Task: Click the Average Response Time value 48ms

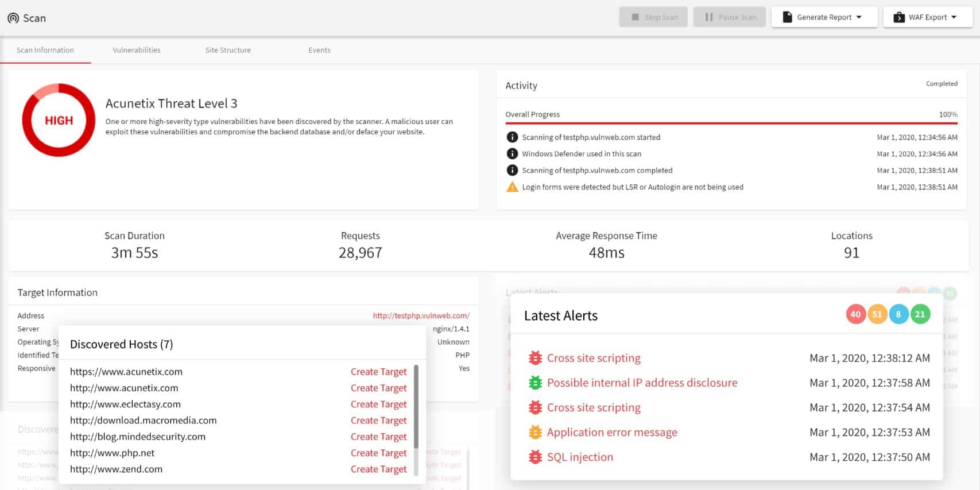Action: (606, 253)
